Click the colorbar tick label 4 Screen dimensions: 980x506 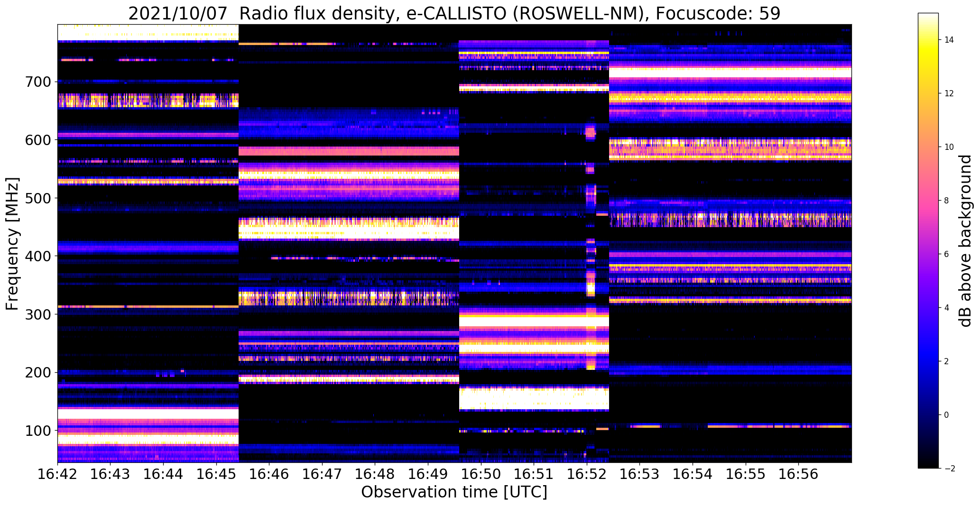coord(947,308)
